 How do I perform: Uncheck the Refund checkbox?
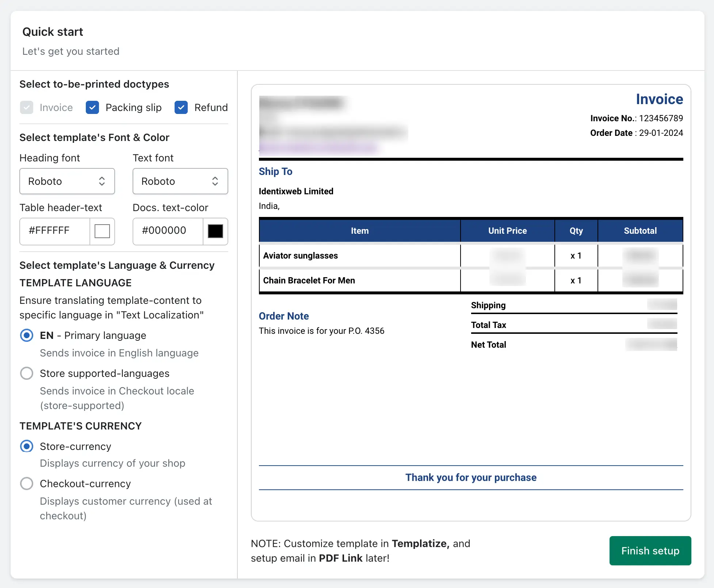coord(181,107)
